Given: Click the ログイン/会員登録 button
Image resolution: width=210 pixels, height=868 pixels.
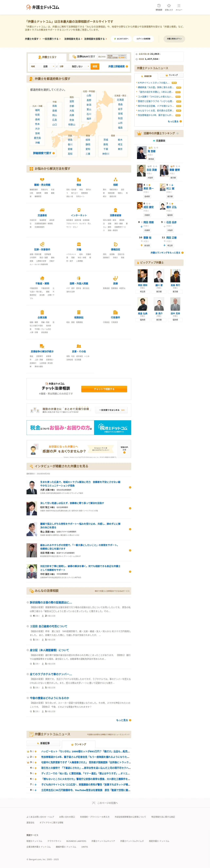Looking at the screenshot, I should pyautogui.click(x=143, y=39).
